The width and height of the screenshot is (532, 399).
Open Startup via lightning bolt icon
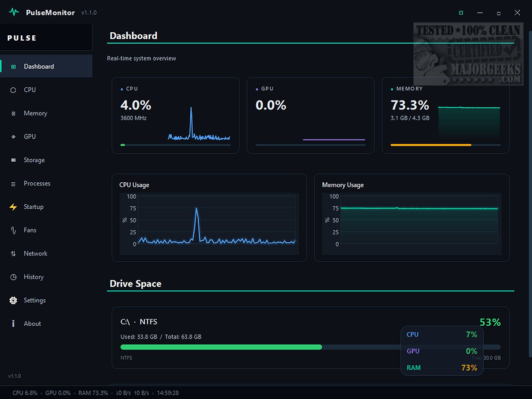(x=13, y=207)
